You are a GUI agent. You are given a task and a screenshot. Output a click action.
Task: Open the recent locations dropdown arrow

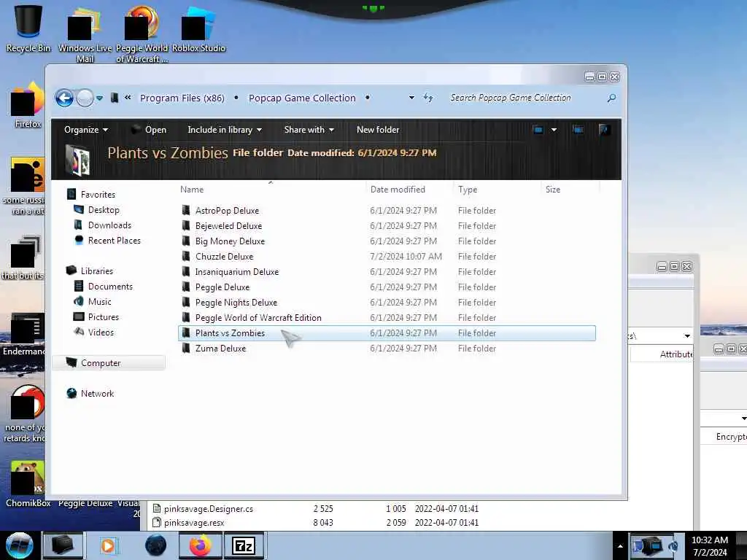click(x=99, y=98)
